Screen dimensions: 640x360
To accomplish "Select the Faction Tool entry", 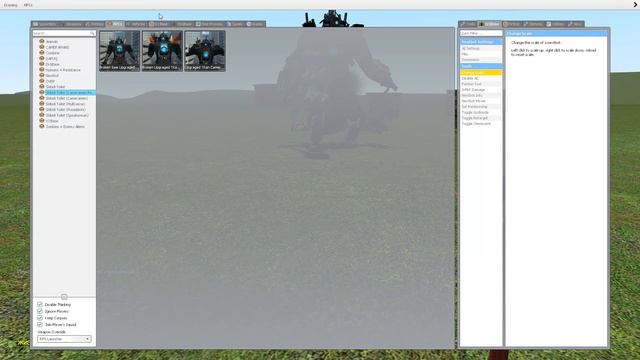I will [481, 84].
